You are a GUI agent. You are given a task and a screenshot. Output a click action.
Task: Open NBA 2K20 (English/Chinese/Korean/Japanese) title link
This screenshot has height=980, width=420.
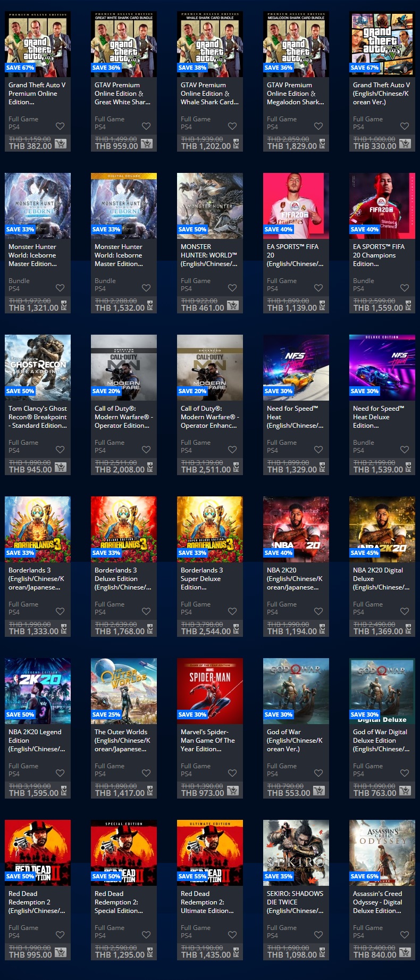point(295,578)
